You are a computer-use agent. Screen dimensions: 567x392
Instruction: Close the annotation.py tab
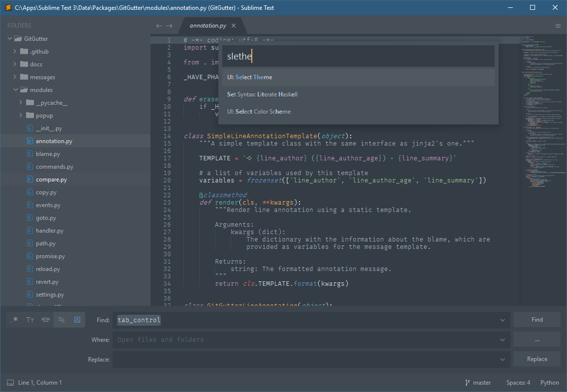tap(234, 25)
